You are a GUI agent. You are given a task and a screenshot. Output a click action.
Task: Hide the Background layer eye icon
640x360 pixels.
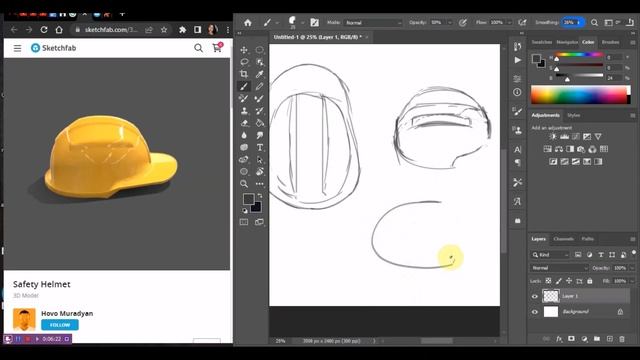click(x=535, y=312)
